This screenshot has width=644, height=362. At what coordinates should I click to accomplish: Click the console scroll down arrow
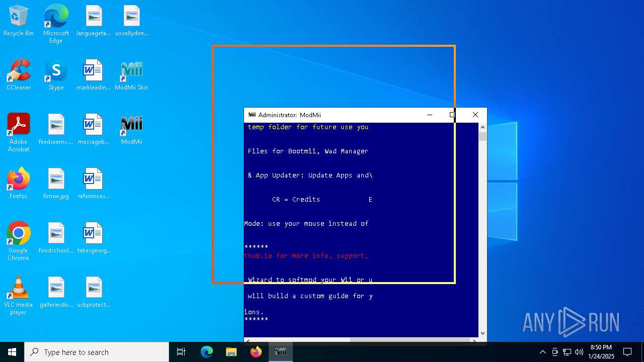tap(482, 333)
